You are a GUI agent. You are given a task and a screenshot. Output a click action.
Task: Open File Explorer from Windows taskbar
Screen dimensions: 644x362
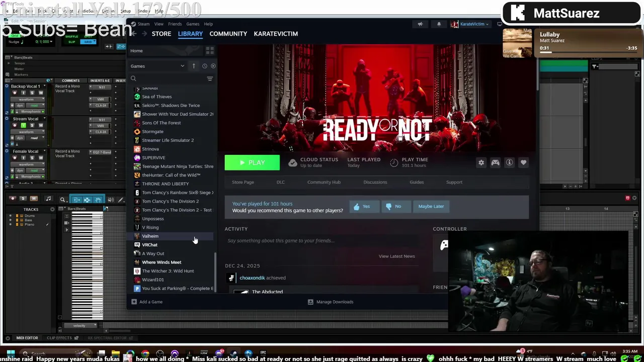click(x=116, y=353)
